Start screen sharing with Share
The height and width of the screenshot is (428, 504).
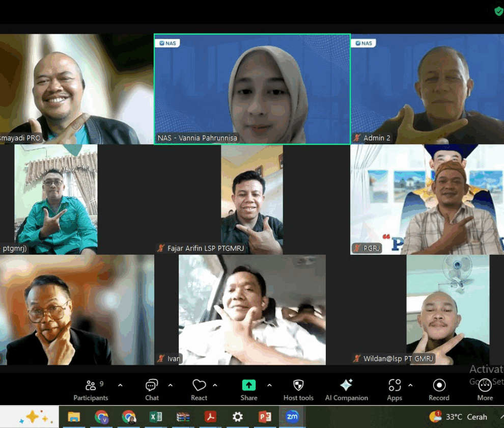(249, 390)
